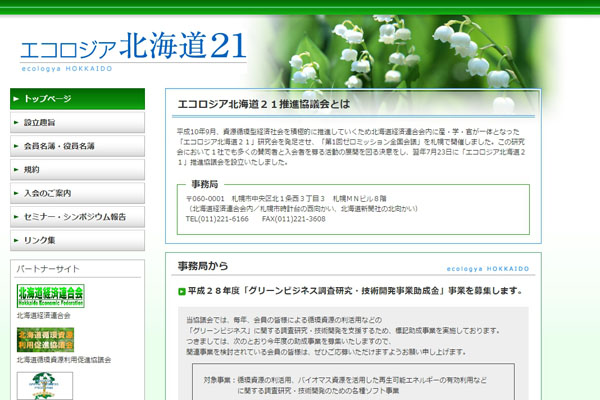Open the 北海道経済連合会 text link
Viewport: 600px width, 400px height.
44,315
